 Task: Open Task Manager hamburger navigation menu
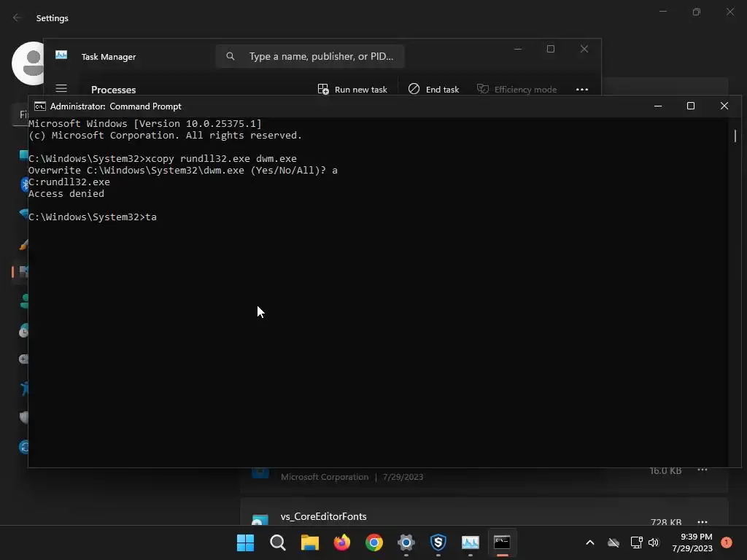point(61,88)
